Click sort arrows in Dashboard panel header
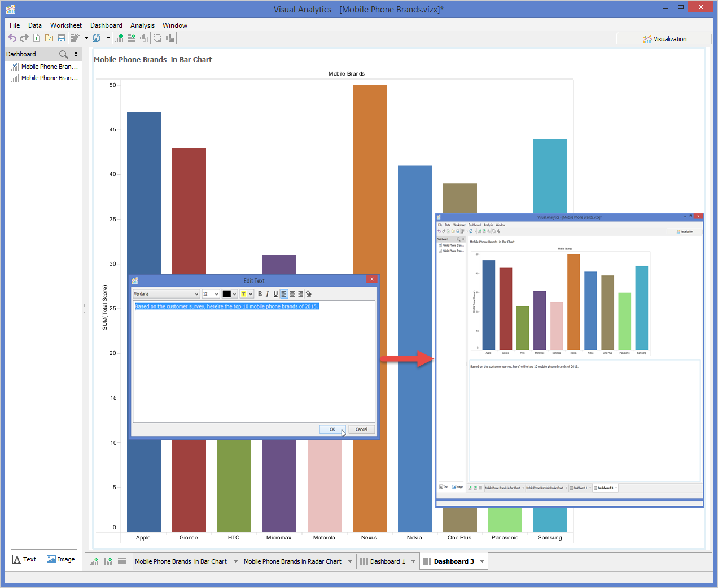The width and height of the screenshot is (718, 588). click(76, 54)
